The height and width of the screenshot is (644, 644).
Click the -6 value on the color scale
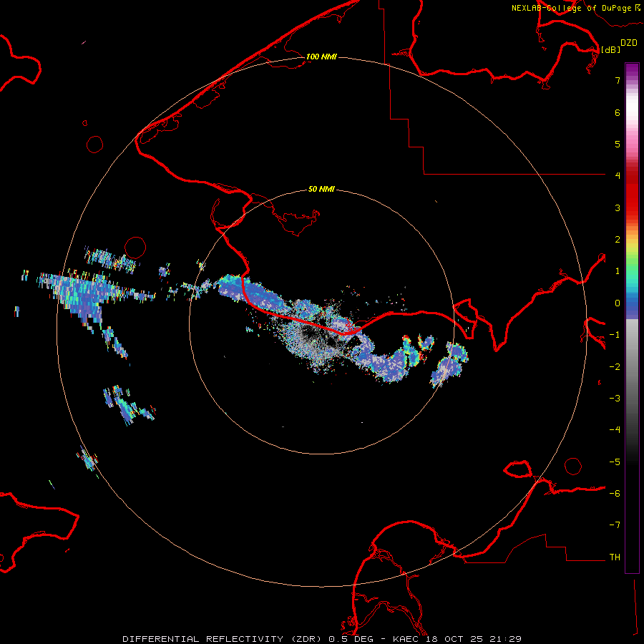tap(615, 494)
